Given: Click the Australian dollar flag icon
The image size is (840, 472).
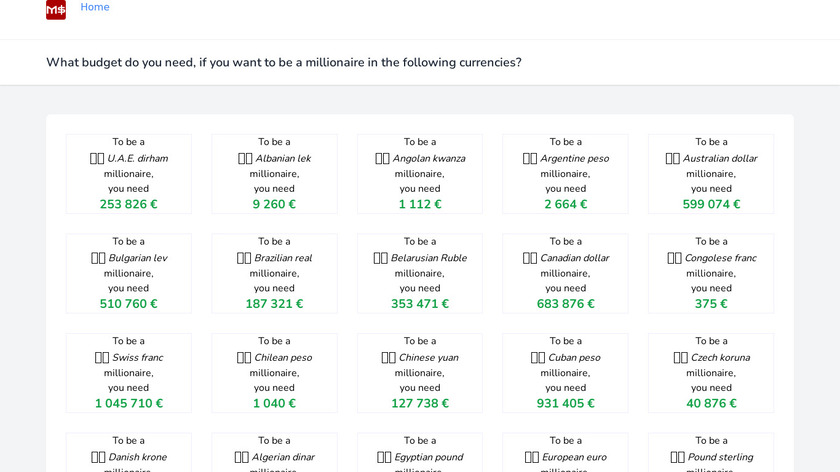Looking at the screenshot, I should click(672, 158).
